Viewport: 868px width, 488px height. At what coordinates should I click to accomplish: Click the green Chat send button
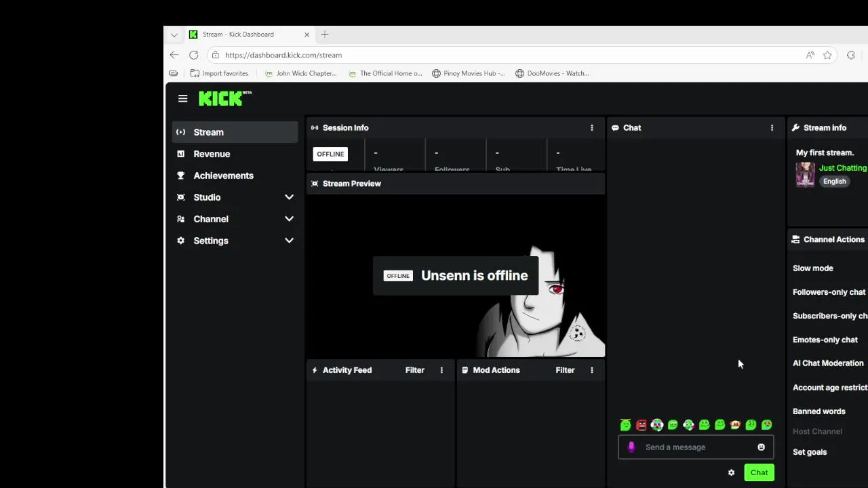[759, 472]
